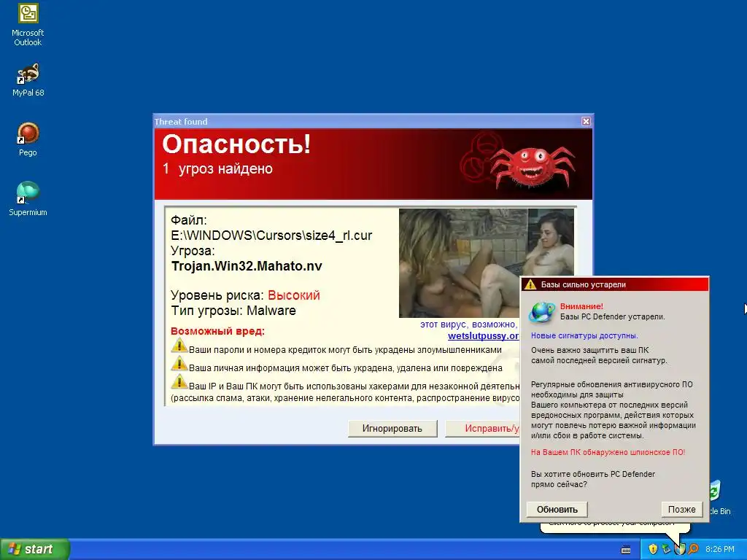Image resolution: width=747 pixels, height=560 pixels.
Task: Click 'Базы сильно устарели' popup title
Action: (x=583, y=284)
